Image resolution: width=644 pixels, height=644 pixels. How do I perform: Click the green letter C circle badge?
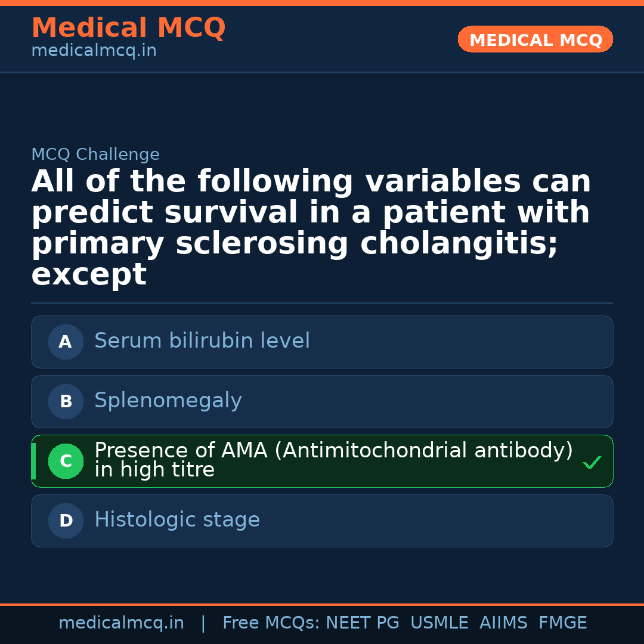pos(66,461)
